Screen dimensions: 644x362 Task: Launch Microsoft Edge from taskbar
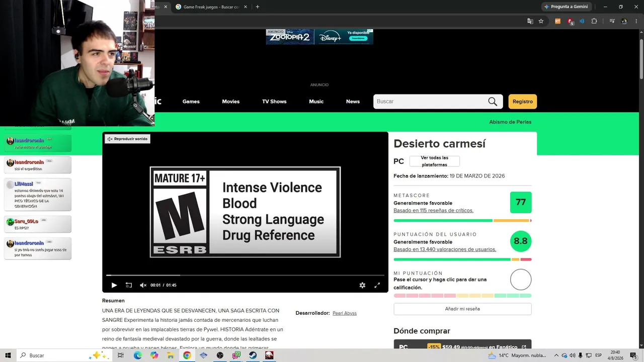137,355
